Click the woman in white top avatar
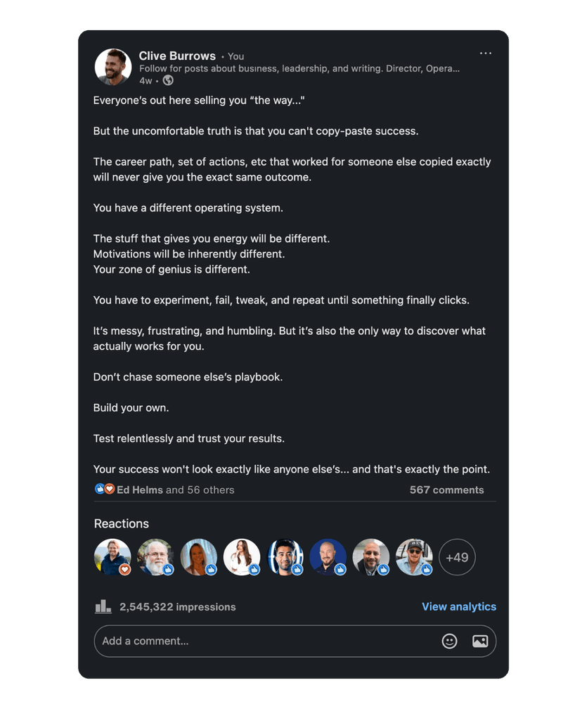The image size is (582, 728). [x=242, y=557]
